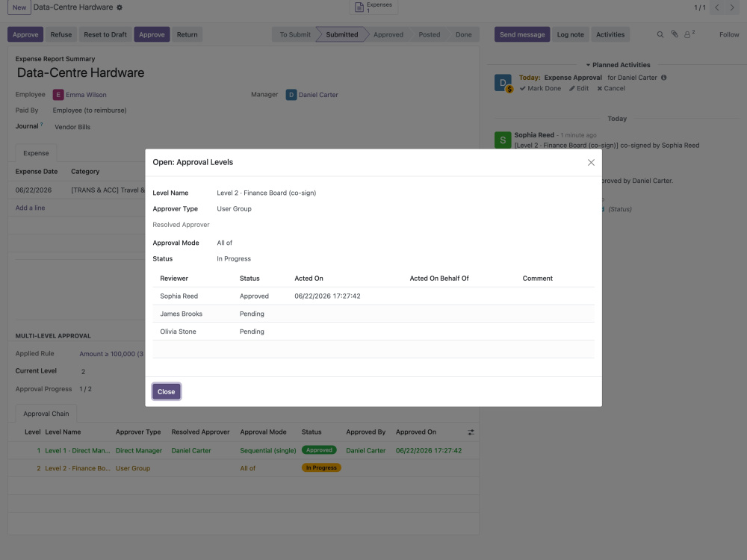Go to previous record arrow
This screenshot has height=560, width=747.
point(717,7)
